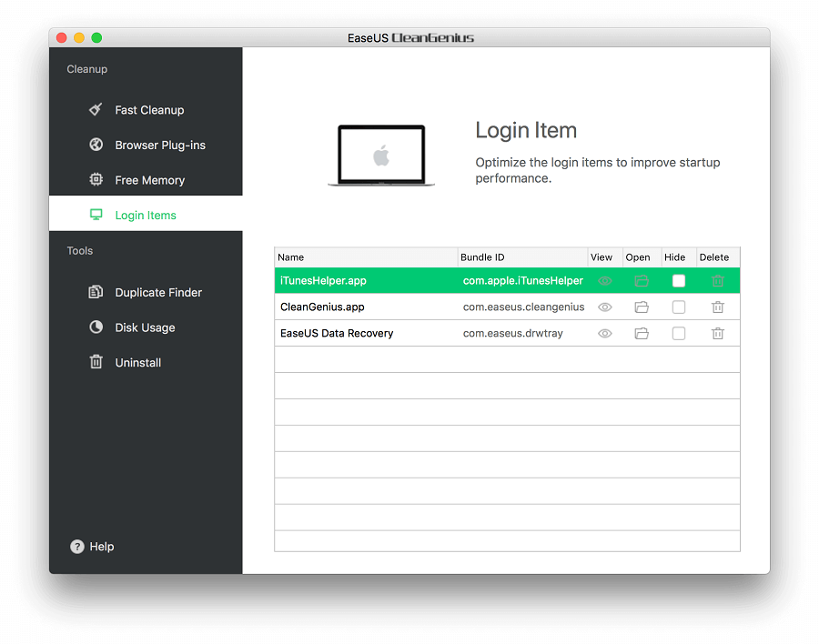Open folder location of CleanGenius.app
Screen dimensions: 819x644
click(642, 307)
